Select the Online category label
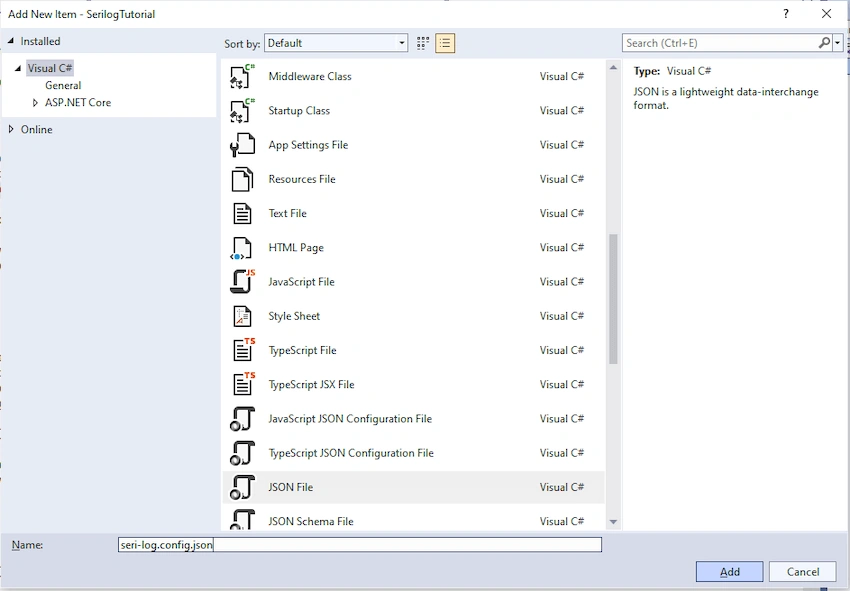Viewport: 850px width, 591px height. click(36, 130)
